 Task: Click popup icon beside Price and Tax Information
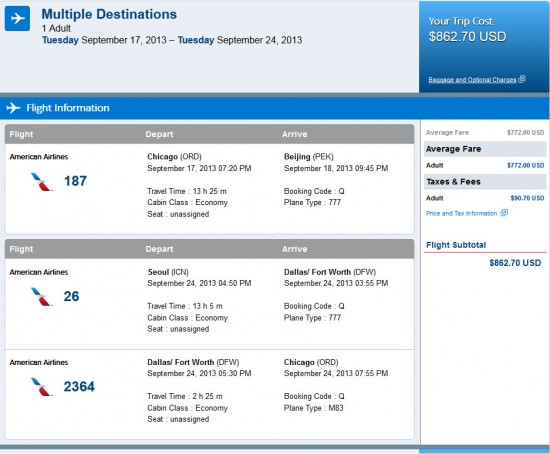pyautogui.click(x=504, y=213)
